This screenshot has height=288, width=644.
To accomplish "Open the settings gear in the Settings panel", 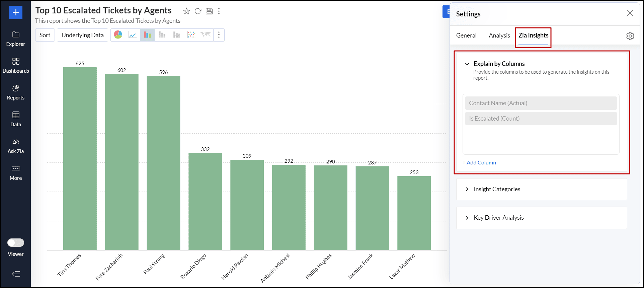I will pos(630,36).
